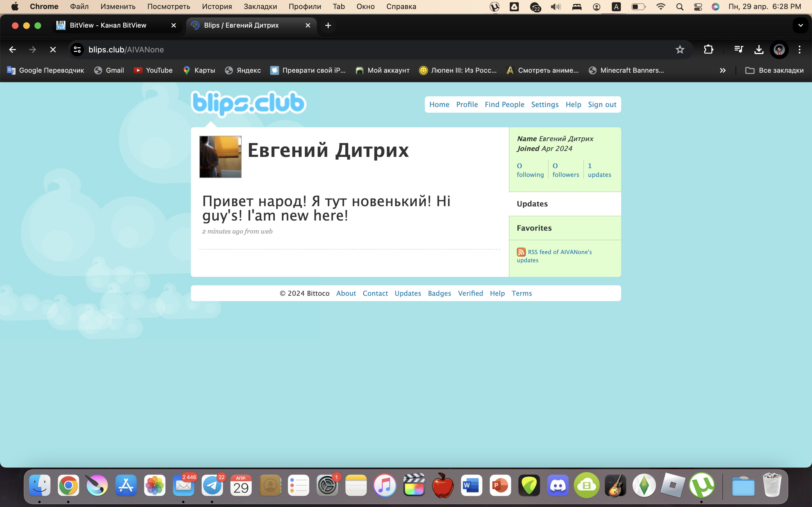Viewport: 812px width, 507px height.
Task: Bookmark this page with star icon
Action: pyautogui.click(x=679, y=50)
